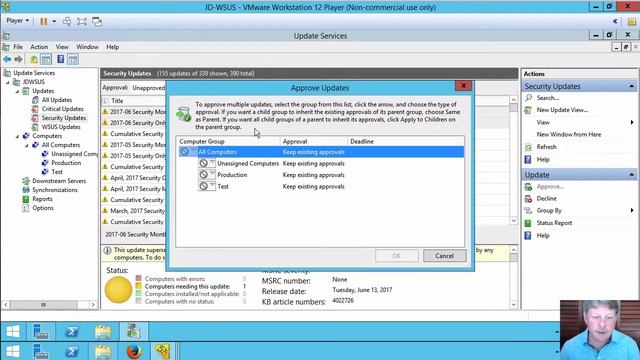Click the Up one level folder icon
The width and height of the screenshot is (640, 360).
(34, 60)
